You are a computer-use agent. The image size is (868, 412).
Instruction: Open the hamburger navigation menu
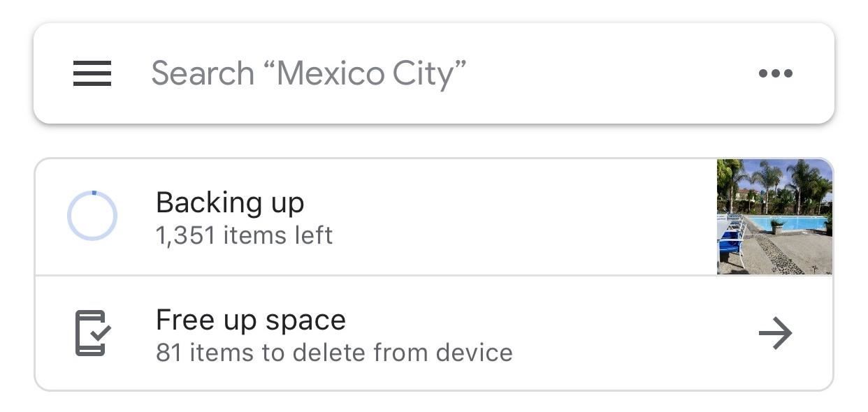pos(92,73)
